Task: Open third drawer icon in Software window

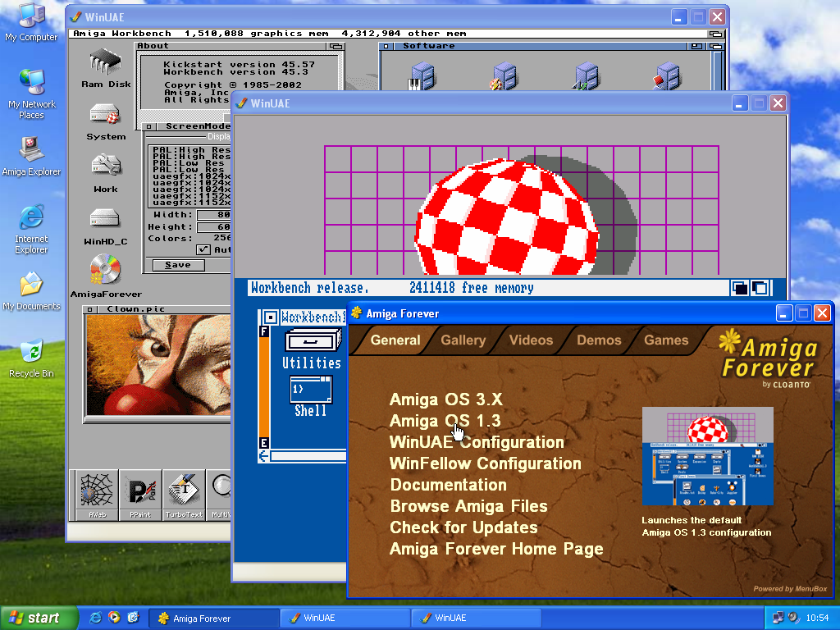Action: pos(586,76)
